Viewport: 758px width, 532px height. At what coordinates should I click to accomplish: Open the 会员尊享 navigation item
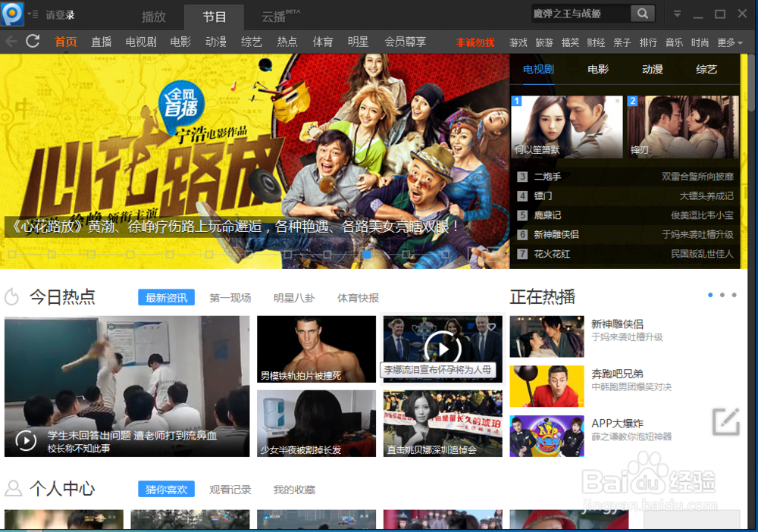click(x=405, y=42)
